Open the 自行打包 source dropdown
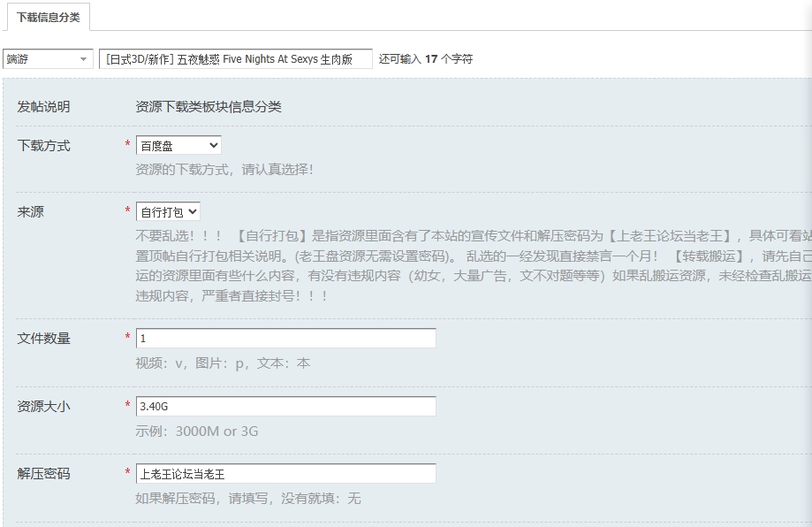Screen dimensions: 812x527 pos(168,212)
